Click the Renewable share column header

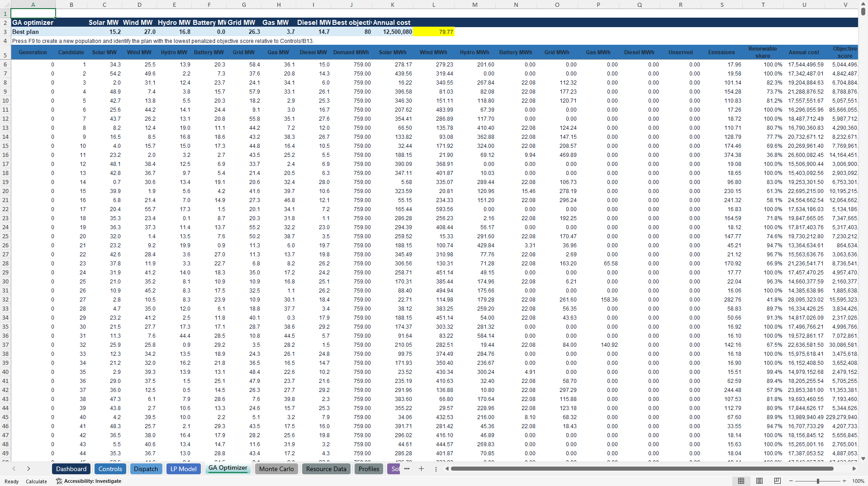(x=763, y=52)
